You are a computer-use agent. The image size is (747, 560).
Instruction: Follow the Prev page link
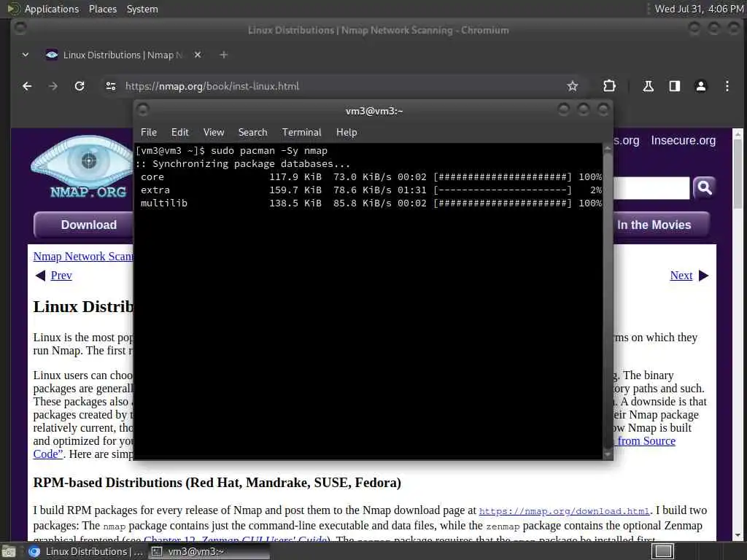[61, 276]
